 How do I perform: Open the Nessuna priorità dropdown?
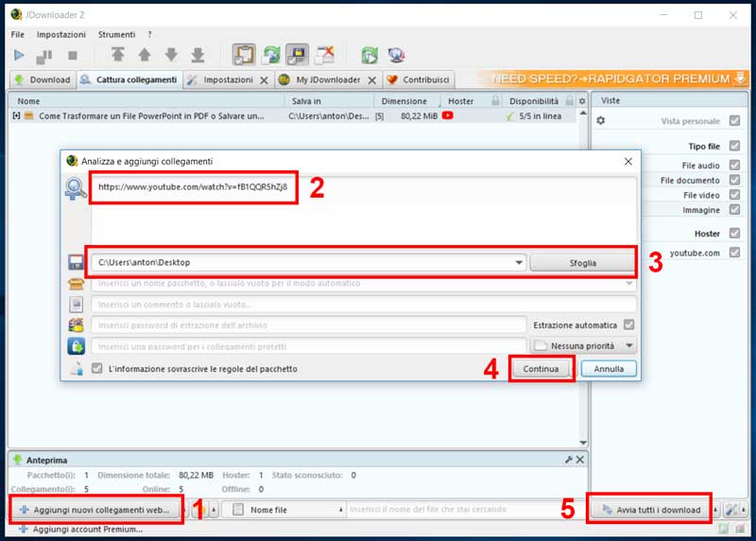pyautogui.click(x=583, y=346)
